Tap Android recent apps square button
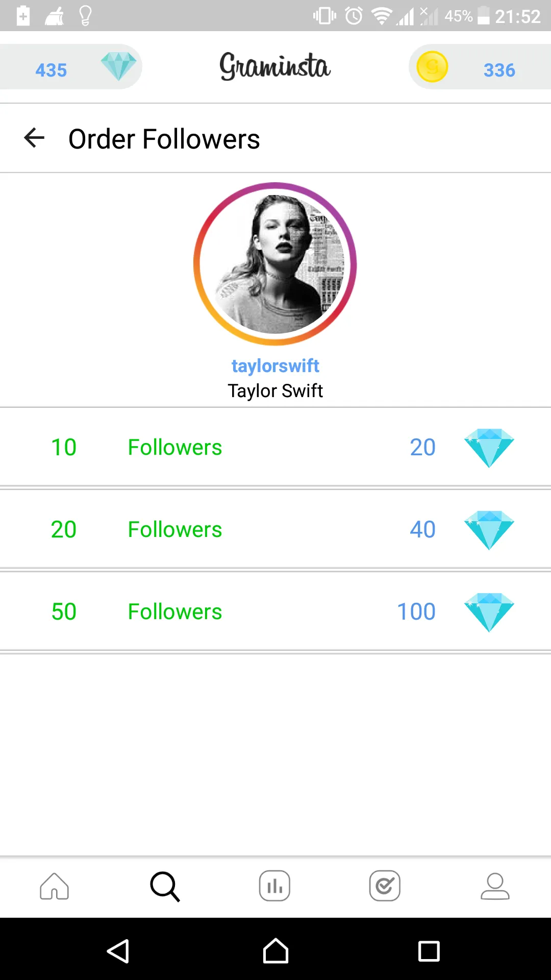The image size is (551, 980). 429,951
